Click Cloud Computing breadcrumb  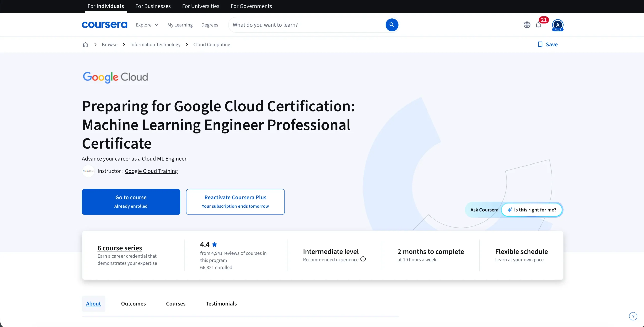point(212,45)
